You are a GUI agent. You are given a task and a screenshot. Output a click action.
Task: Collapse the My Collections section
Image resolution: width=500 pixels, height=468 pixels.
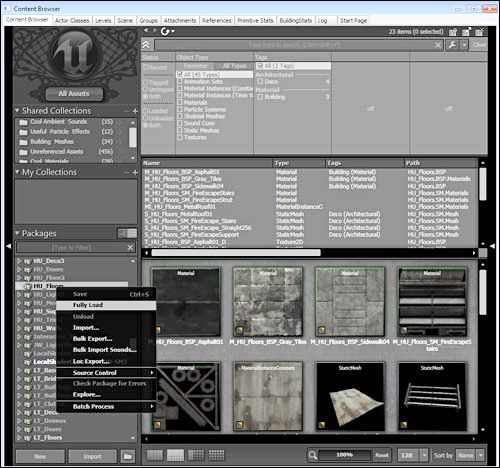pyautogui.click(x=17, y=172)
